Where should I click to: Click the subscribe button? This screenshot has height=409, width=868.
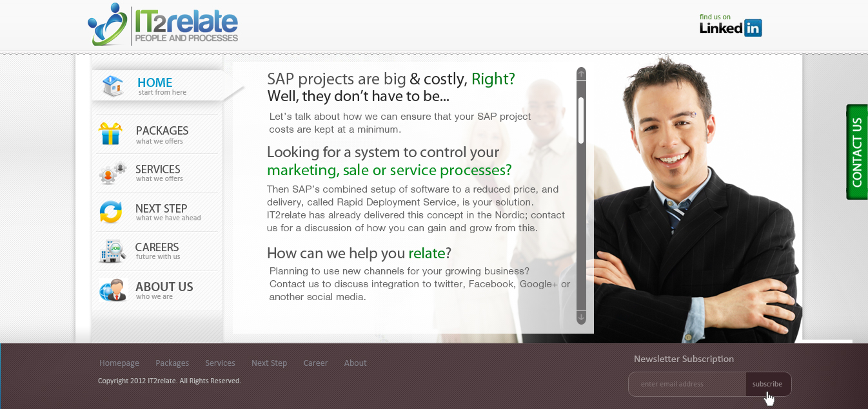click(x=767, y=384)
